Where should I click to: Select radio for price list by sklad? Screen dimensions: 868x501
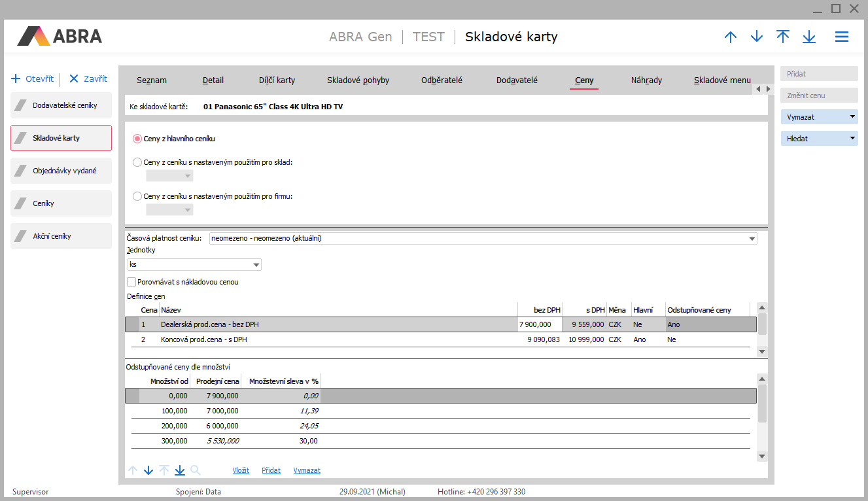pyautogui.click(x=137, y=162)
